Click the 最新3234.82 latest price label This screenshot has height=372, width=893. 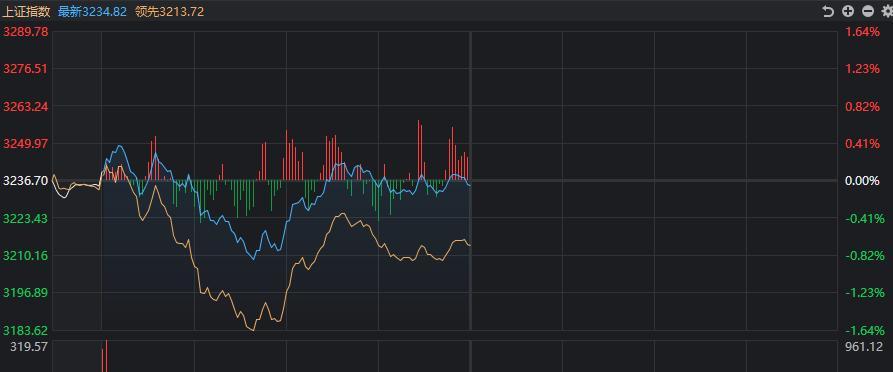92,11
